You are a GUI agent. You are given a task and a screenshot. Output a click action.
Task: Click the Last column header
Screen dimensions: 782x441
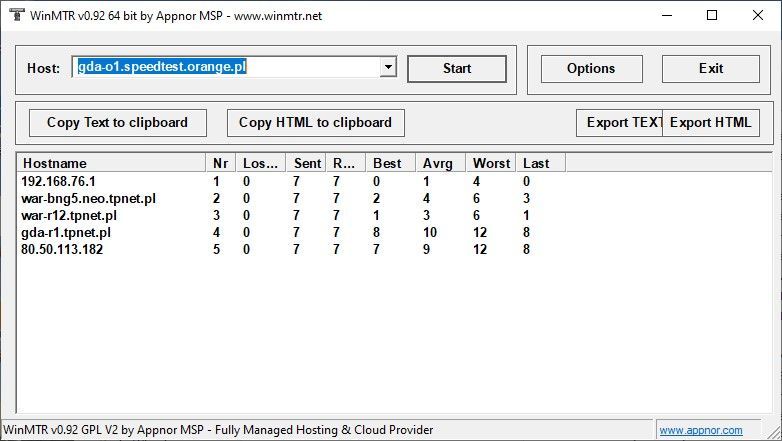tap(540, 163)
